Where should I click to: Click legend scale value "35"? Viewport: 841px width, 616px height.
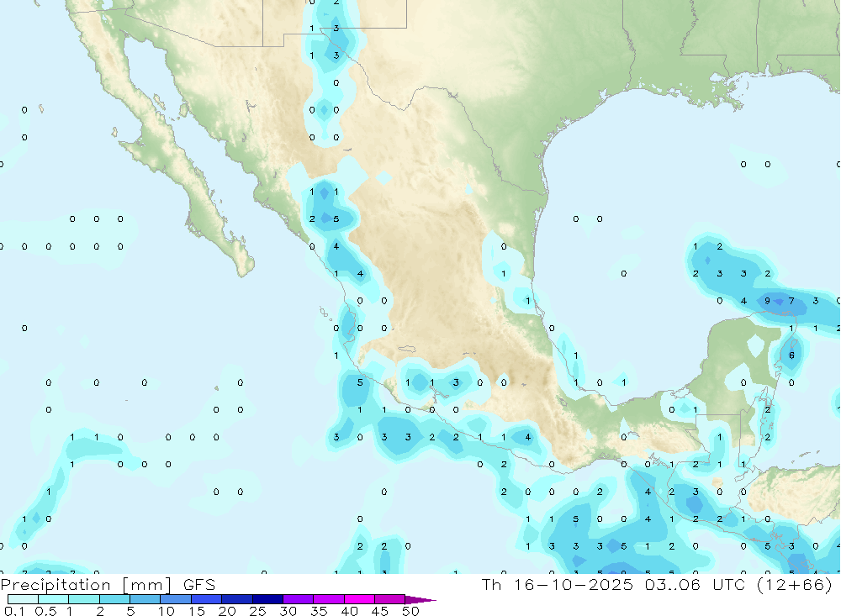pyautogui.click(x=319, y=611)
